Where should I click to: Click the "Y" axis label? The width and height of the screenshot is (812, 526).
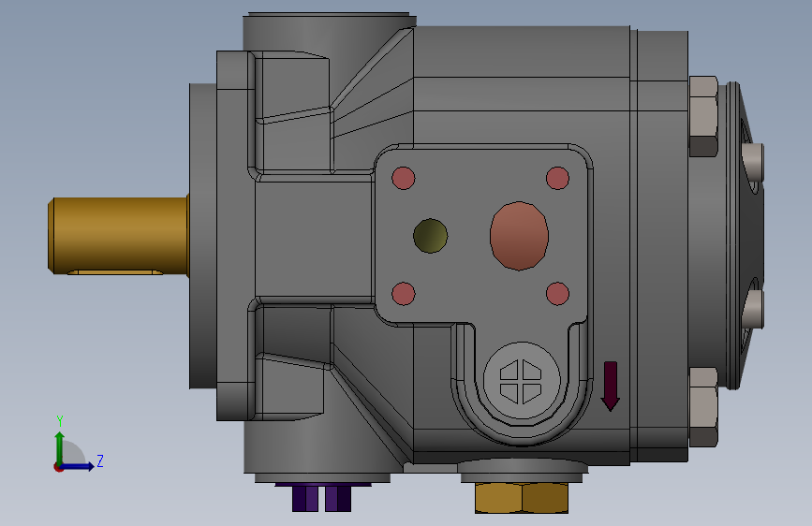(60, 421)
